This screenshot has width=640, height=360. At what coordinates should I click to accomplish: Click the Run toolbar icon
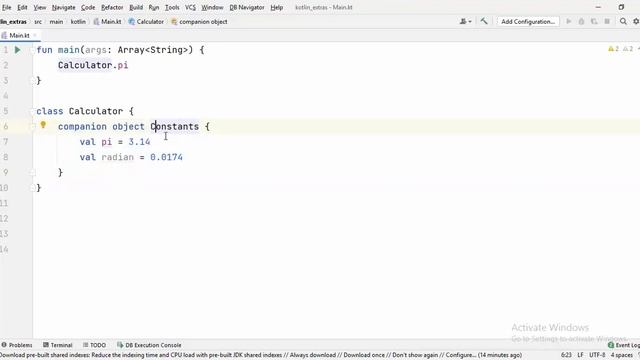click(x=569, y=21)
